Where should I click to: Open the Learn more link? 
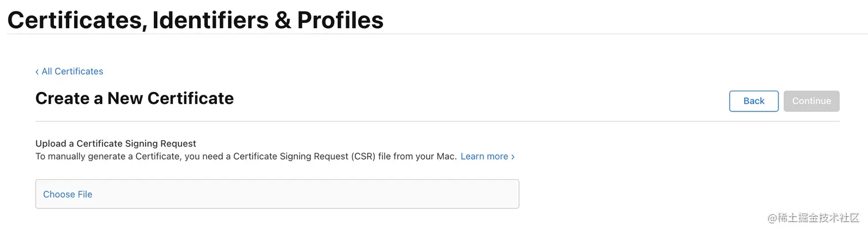tap(484, 157)
